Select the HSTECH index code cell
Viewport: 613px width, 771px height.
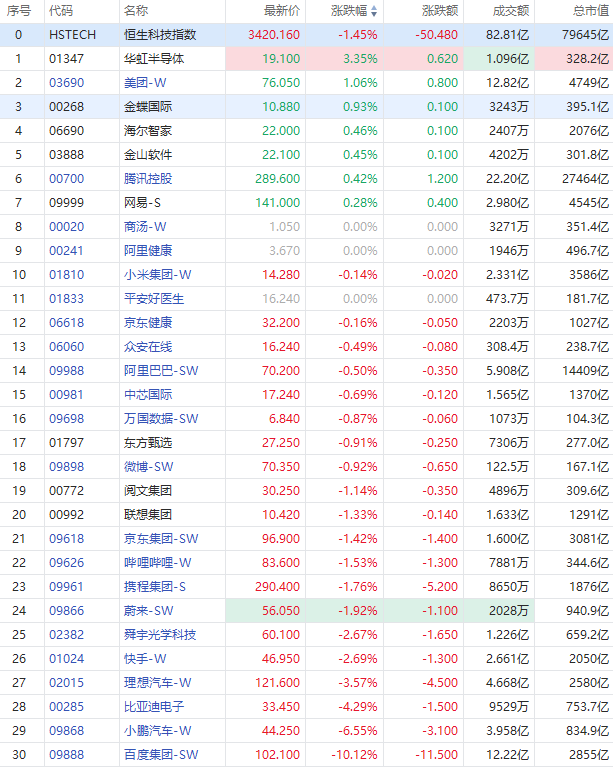pos(72,35)
